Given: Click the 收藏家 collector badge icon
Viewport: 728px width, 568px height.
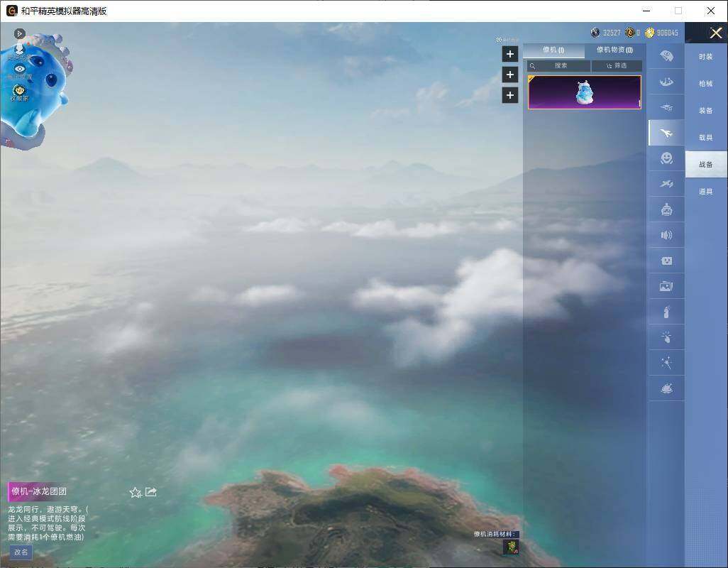Looking at the screenshot, I should tap(19, 92).
